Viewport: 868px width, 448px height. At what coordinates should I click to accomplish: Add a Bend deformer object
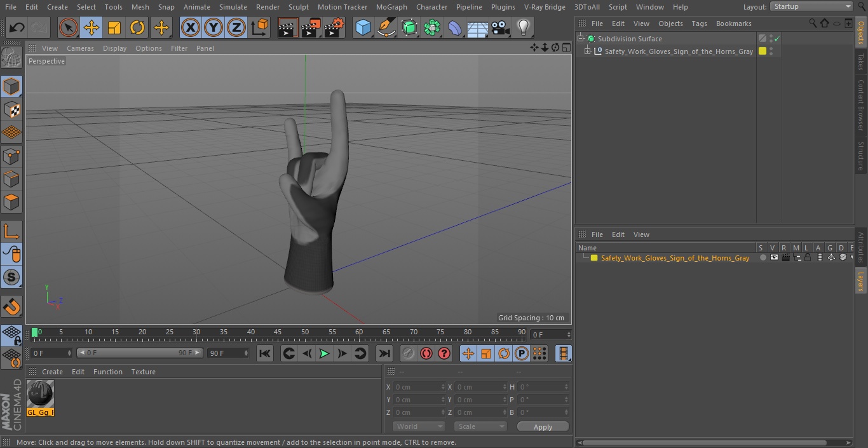(x=455, y=27)
